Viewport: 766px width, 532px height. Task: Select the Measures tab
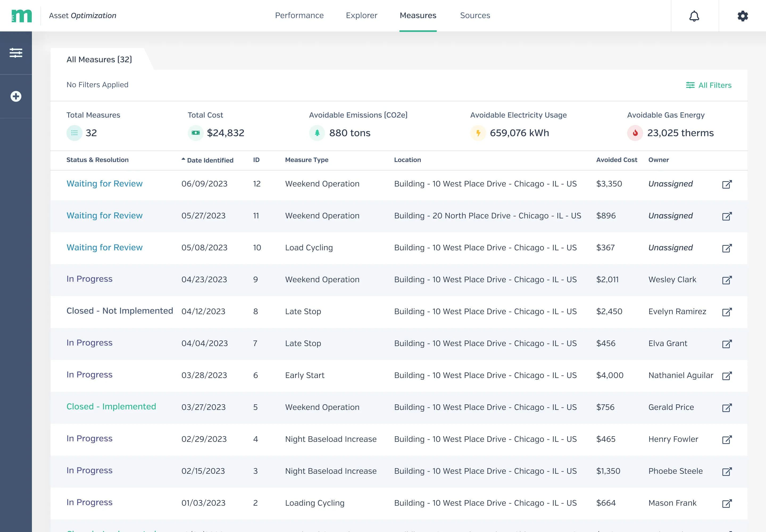point(418,15)
